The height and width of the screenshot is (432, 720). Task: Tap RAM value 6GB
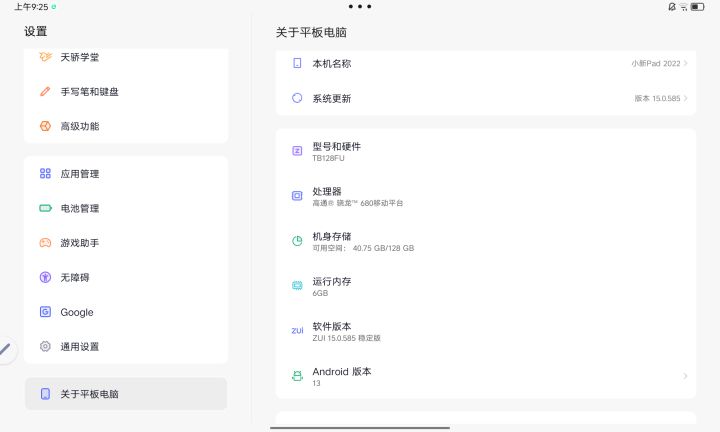320,293
